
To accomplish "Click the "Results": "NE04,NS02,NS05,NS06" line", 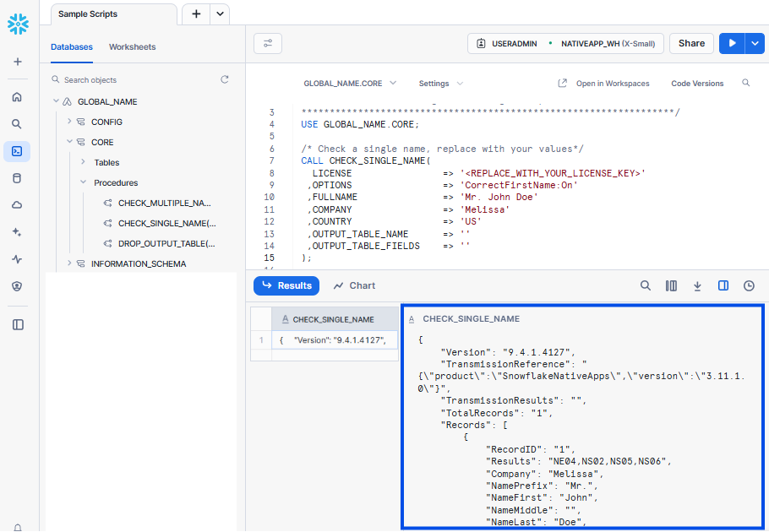I will pos(578,461).
